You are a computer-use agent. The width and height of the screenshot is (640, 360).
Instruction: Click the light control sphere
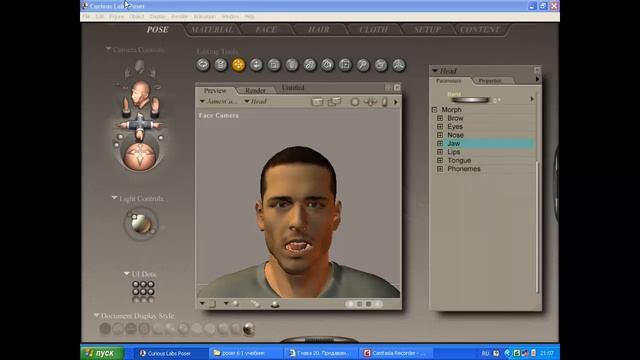[x=141, y=224]
